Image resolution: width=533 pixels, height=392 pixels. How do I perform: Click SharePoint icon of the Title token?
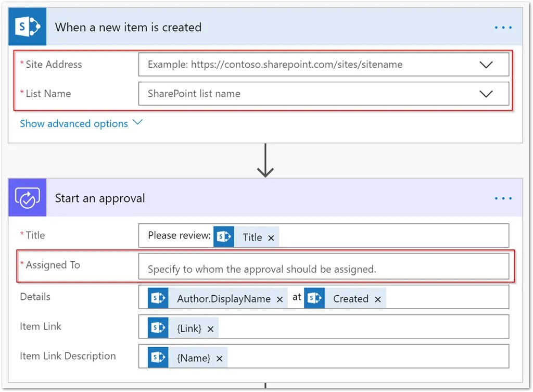224,237
